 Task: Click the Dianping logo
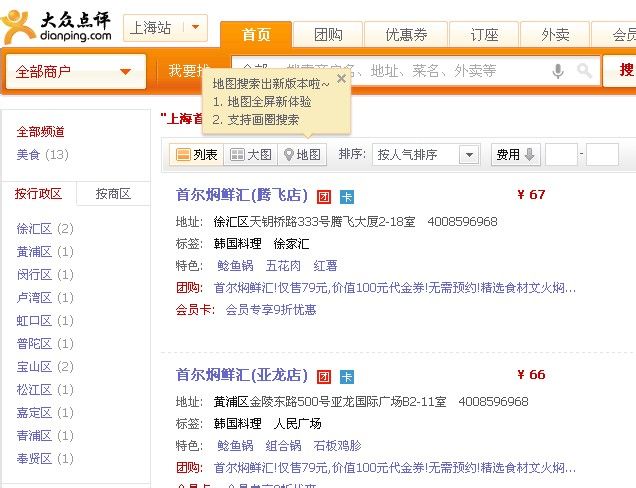click(x=56, y=26)
